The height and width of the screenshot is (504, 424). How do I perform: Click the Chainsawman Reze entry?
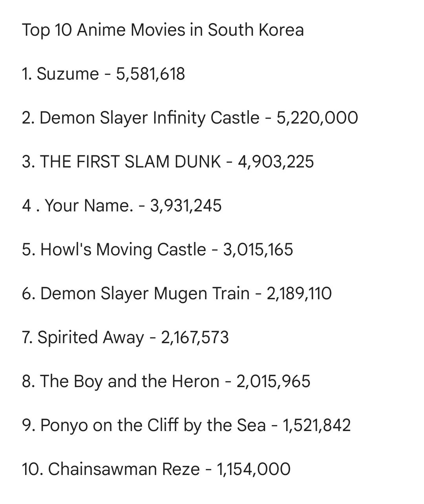point(156,469)
